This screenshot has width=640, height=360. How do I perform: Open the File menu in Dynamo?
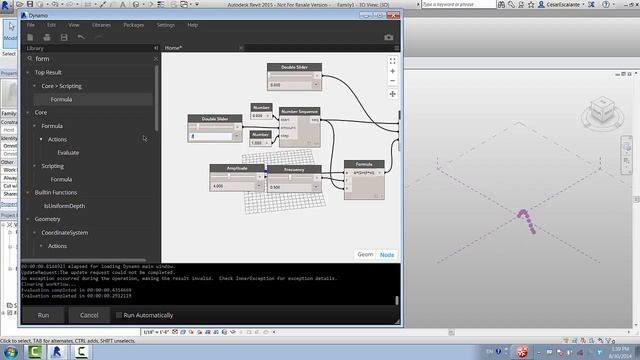(31, 25)
